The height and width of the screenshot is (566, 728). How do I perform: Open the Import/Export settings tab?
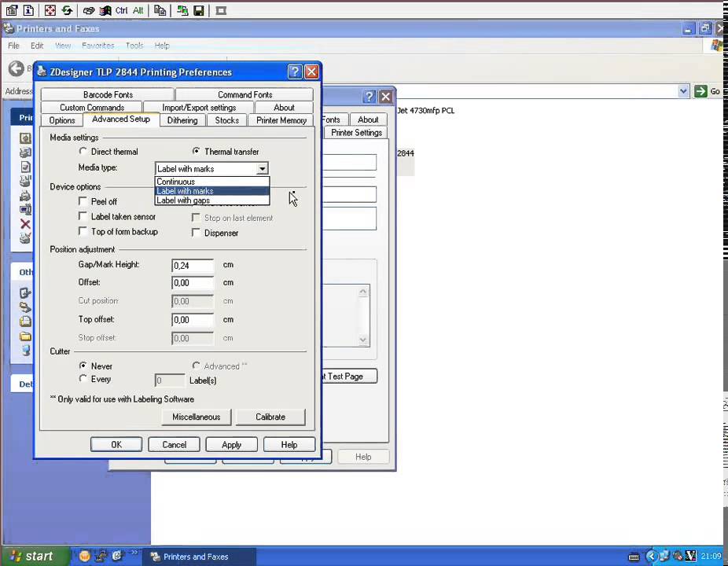pos(199,107)
